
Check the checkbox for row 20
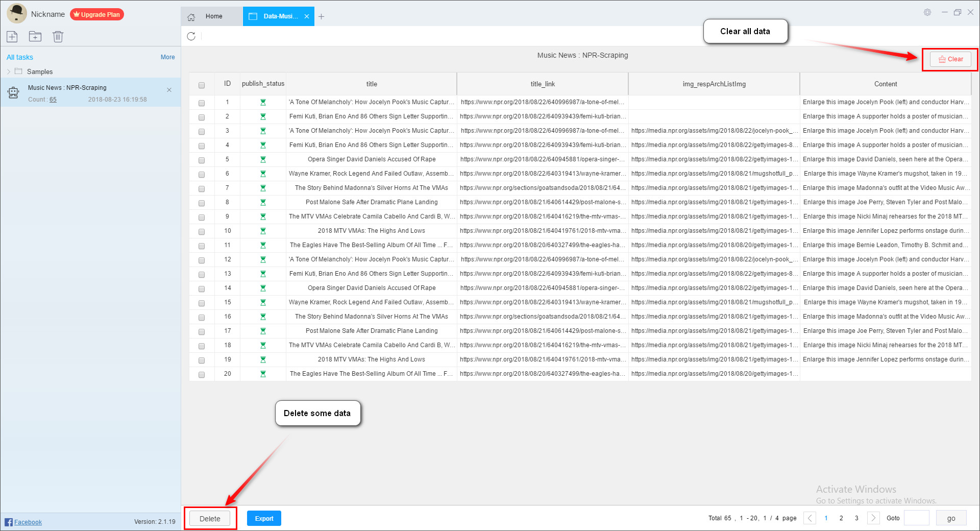click(202, 375)
